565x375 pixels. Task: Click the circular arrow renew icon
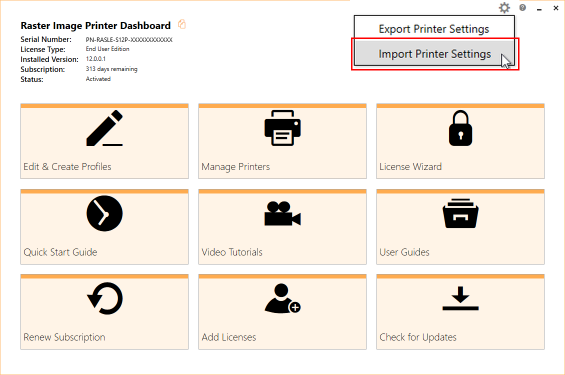105,299
